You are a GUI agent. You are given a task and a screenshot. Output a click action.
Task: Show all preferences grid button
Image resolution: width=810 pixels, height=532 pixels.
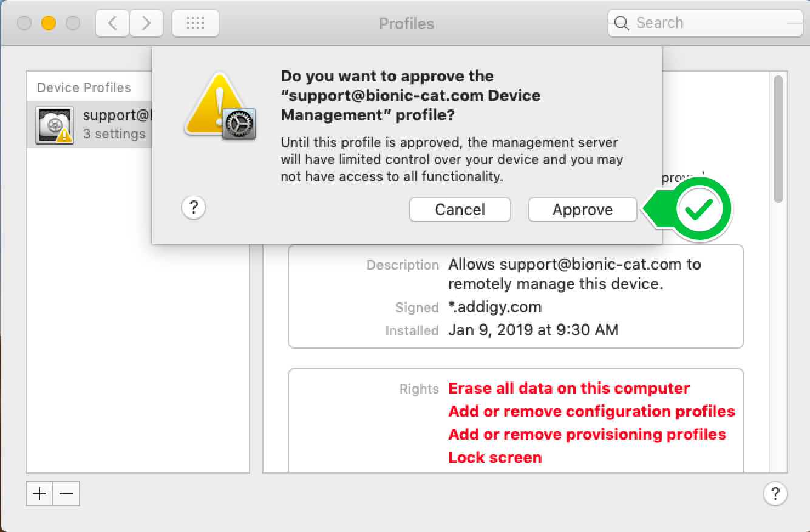click(196, 24)
